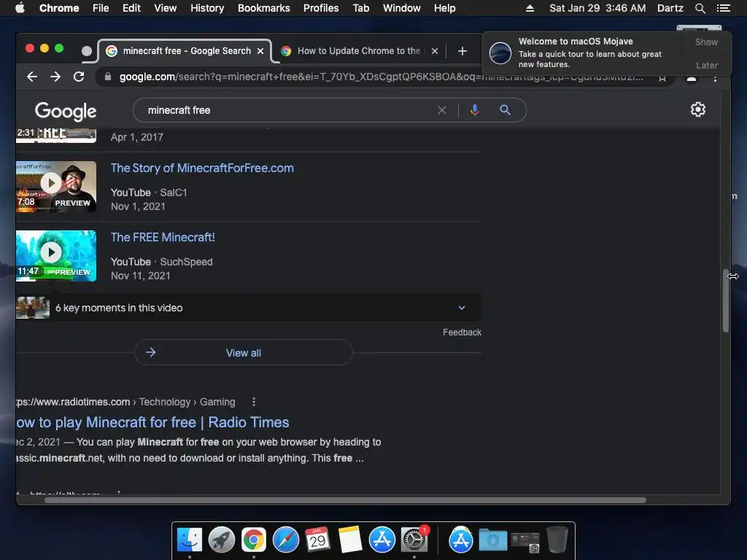Open System Preferences from the Dock
The height and width of the screenshot is (560, 747).
click(x=414, y=540)
